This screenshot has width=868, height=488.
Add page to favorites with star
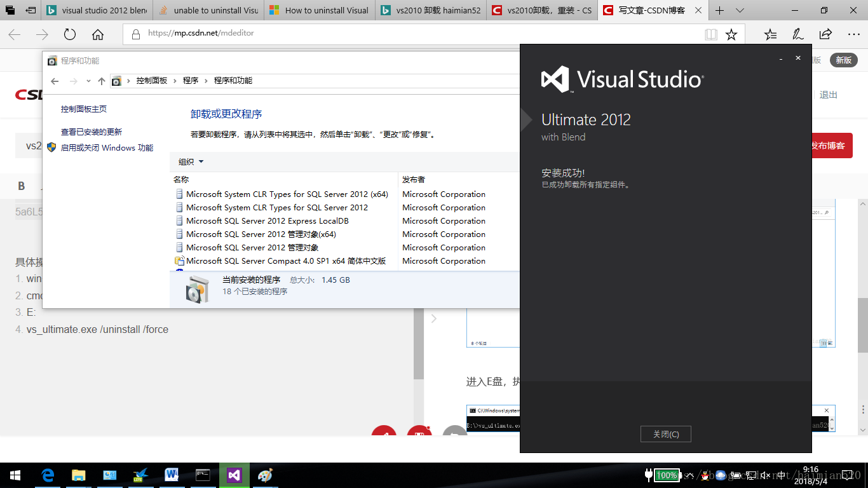pos(731,34)
